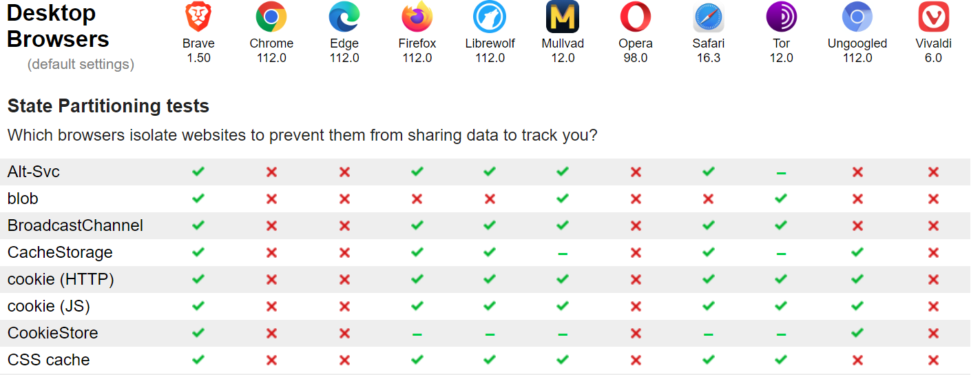The image size is (980, 375).
Task: Open the Firefox browser icon
Action: click(417, 17)
